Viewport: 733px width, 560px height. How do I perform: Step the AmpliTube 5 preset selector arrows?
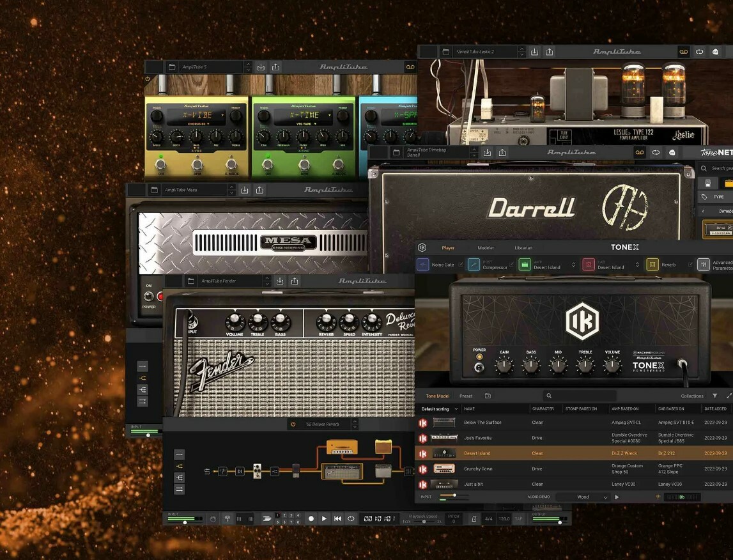(x=248, y=67)
